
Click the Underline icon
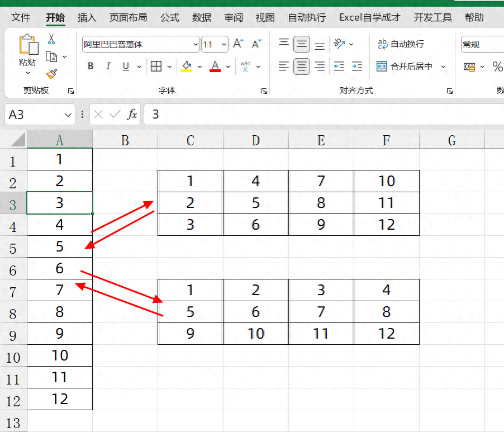coord(125,66)
